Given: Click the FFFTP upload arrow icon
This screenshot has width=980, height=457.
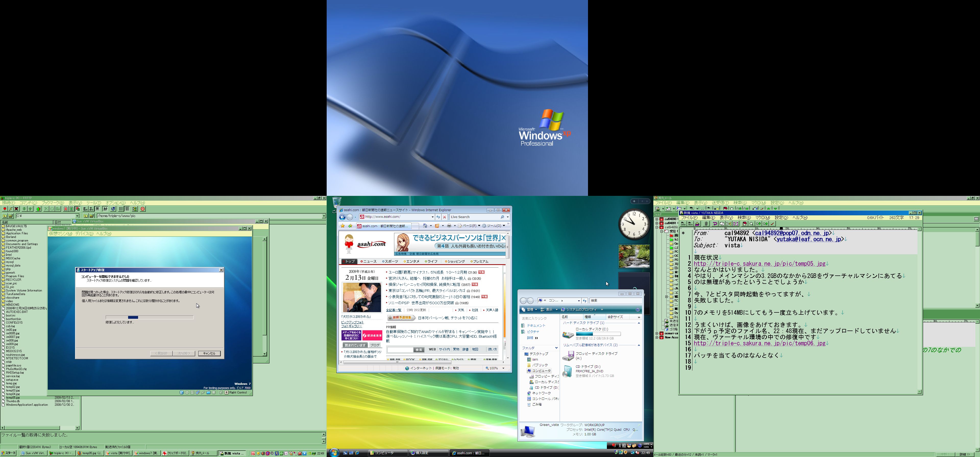Looking at the screenshot, I should point(30,209).
